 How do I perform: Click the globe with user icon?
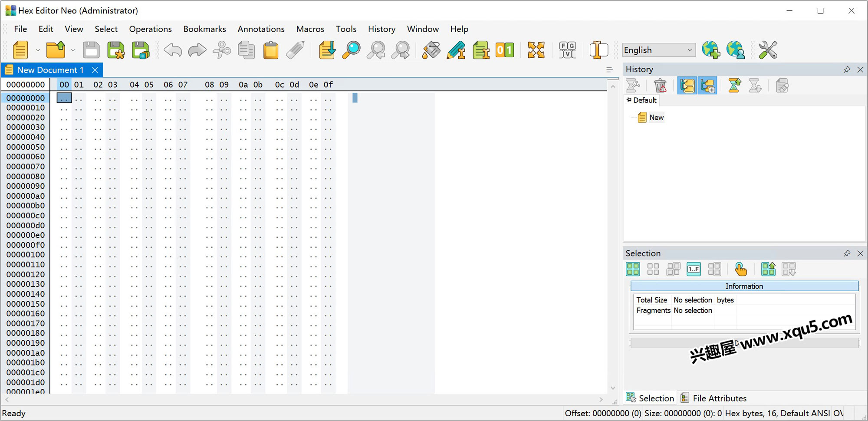coord(736,50)
